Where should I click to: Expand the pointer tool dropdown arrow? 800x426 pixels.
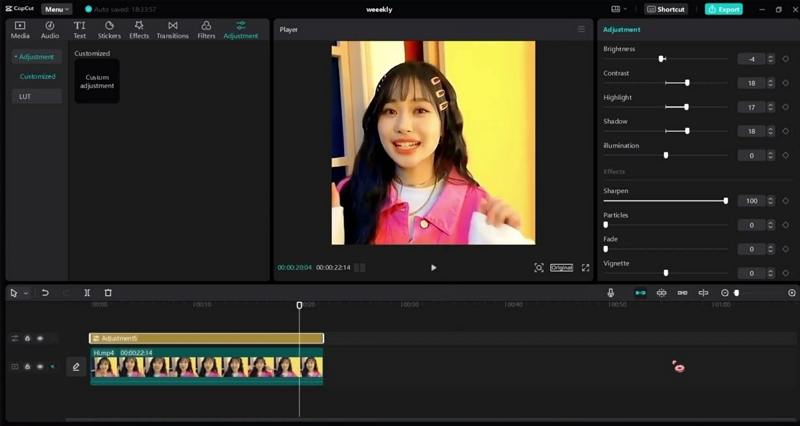click(26, 293)
